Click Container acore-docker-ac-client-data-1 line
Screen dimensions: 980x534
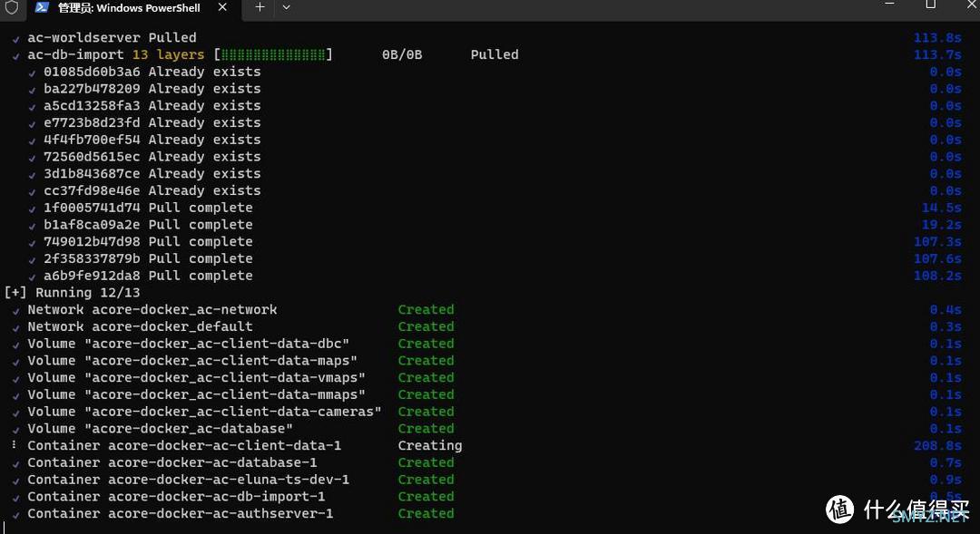pos(184,445)
